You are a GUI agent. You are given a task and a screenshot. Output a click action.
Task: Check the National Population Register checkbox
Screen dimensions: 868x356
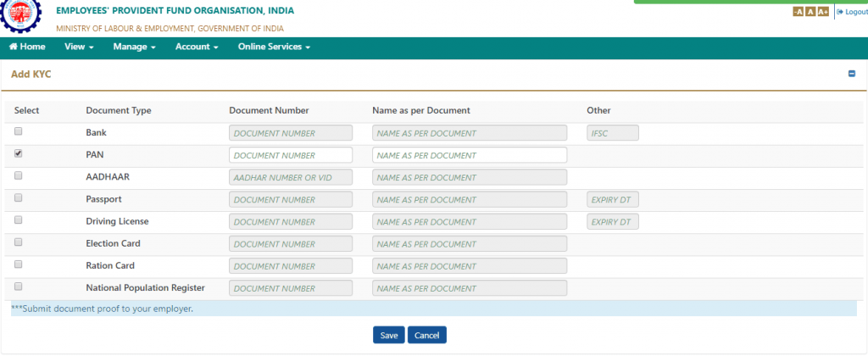coord(19,286)
